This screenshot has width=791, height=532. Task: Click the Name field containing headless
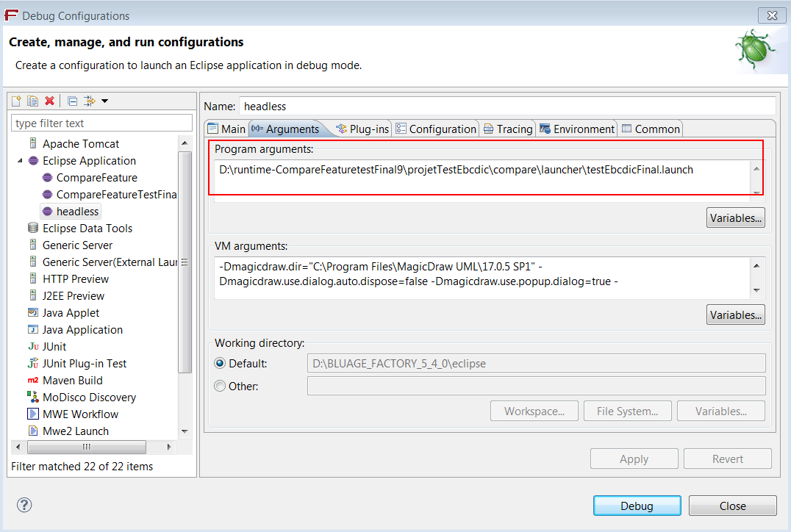[507, 107]
